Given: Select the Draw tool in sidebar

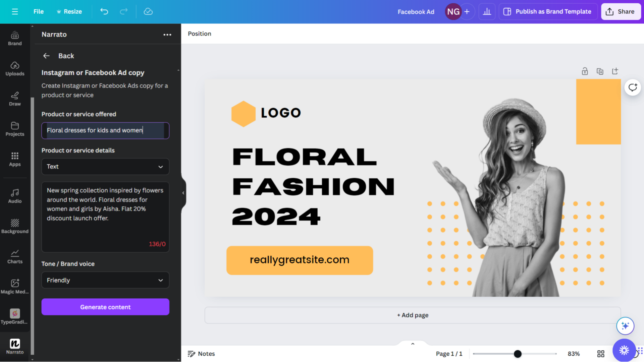Looking at the screenshot, I should (15, 99).
